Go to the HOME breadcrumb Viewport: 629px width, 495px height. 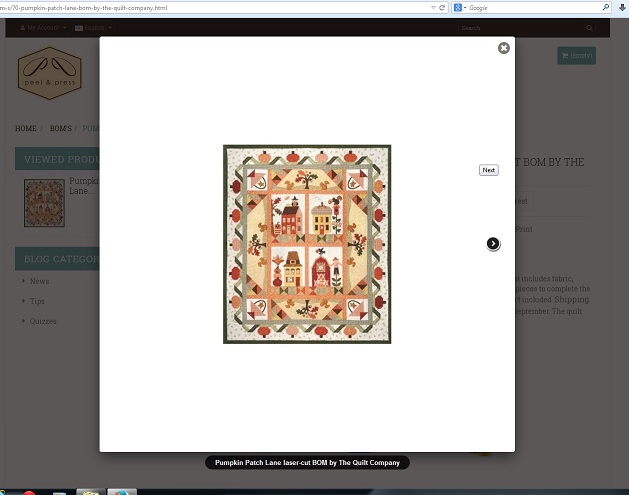pos(26,128)
